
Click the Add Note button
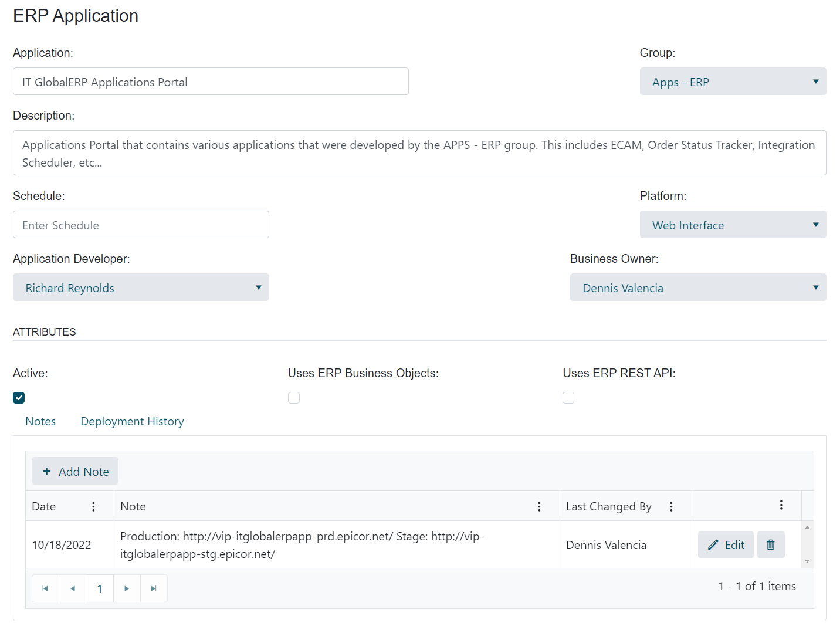pos(75,471)
